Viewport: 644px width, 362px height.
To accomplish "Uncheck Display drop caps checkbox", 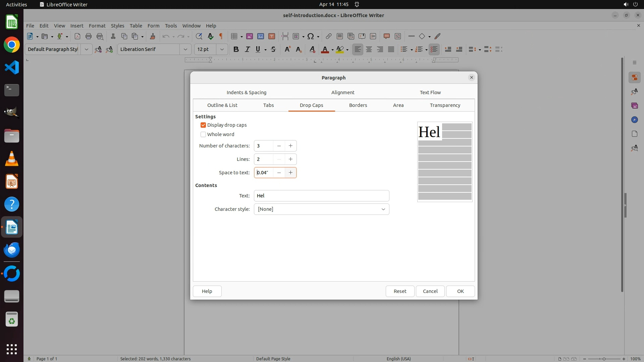I will click(203, 125).
